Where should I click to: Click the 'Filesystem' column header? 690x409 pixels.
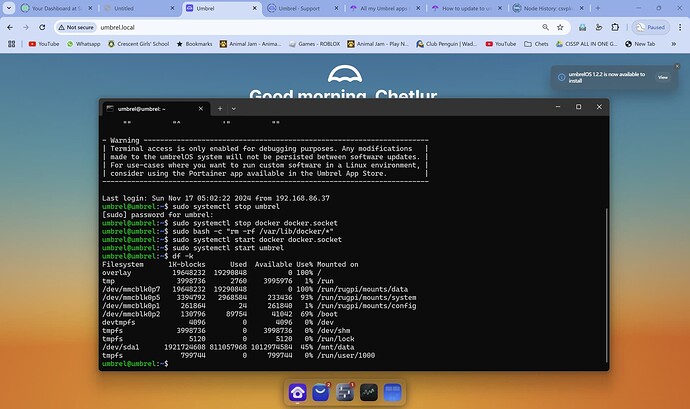pyautogui.click(x=123, y=265)
